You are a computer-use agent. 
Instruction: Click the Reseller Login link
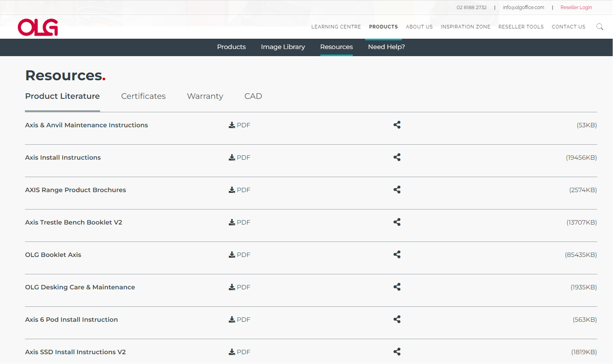tap(576, 7)
